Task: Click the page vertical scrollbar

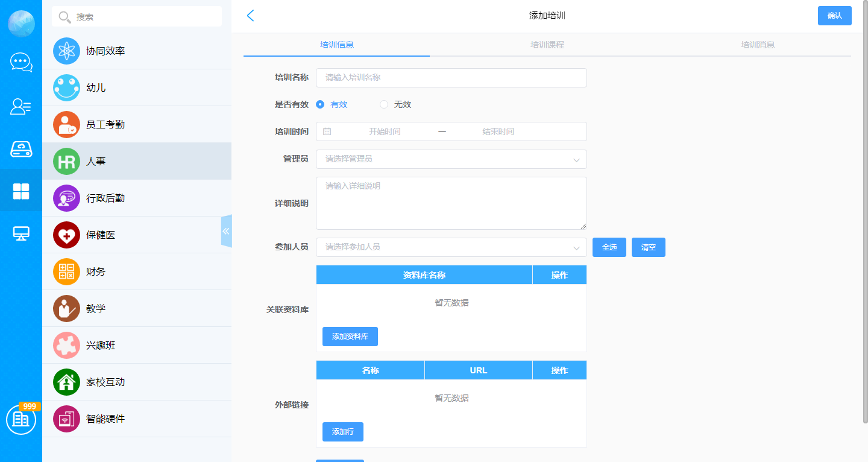Action: coord(865,211)
